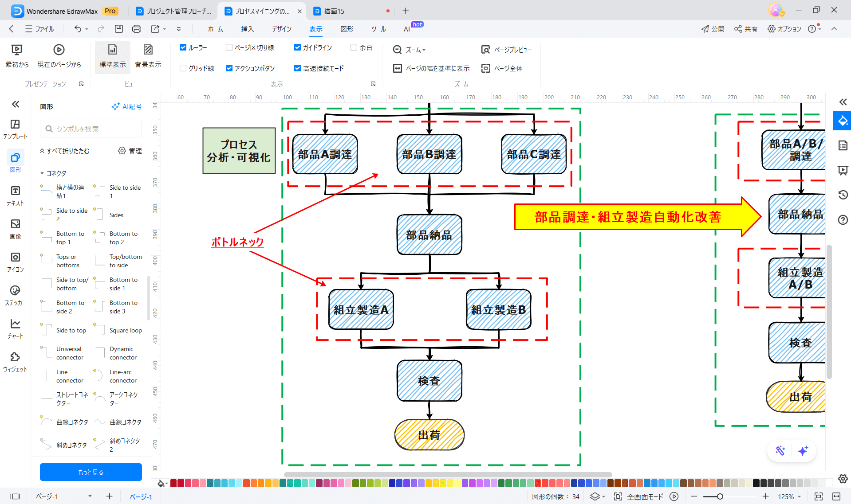
Task: Click the AI記号 link
Action: pyautogui.click(x=126, y=106)
